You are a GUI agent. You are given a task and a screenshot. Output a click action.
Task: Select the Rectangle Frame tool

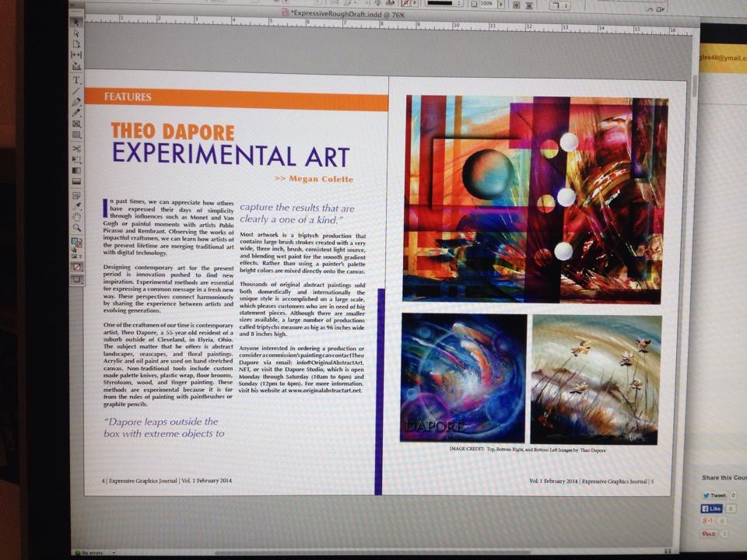pos(77,124)
